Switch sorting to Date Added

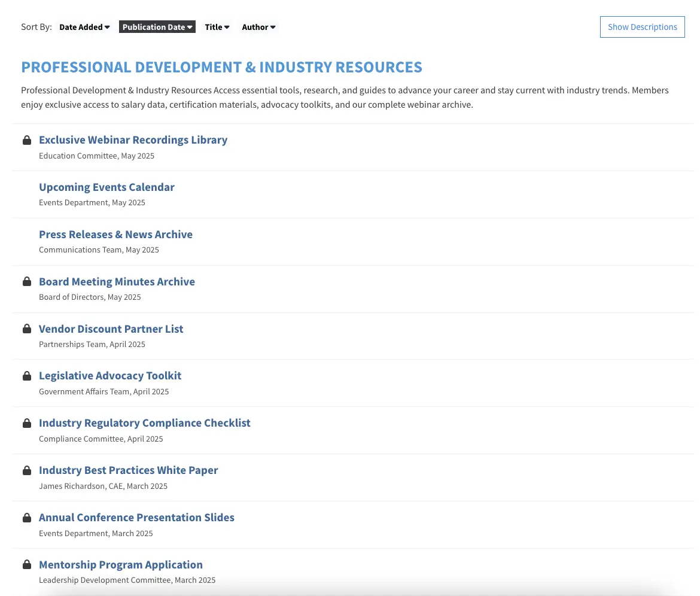tap(81, 27)
